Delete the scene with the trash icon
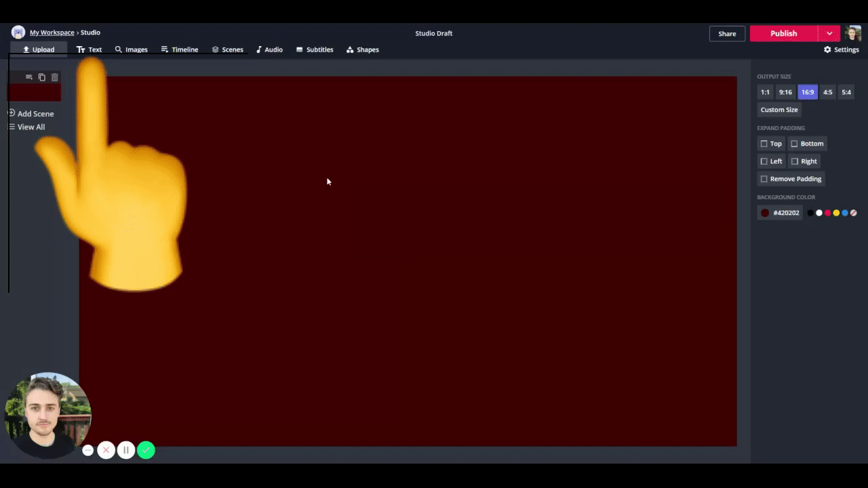868x488 pixels. pos(55,77)
